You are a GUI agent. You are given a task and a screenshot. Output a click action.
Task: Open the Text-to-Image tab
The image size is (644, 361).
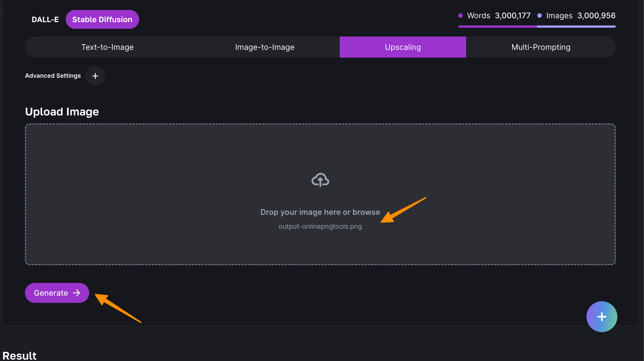[x=107, y=47]
